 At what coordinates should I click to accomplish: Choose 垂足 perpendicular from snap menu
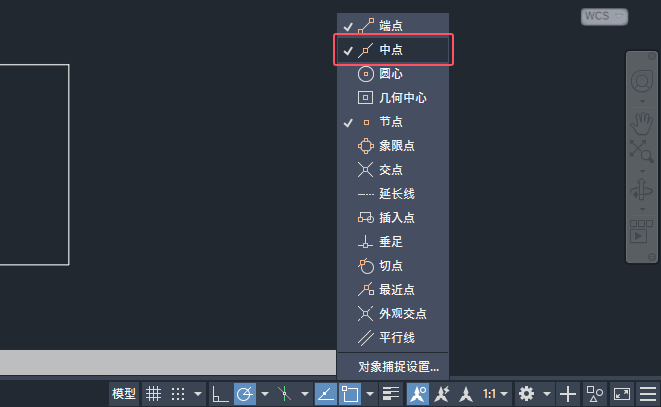tap(392, 242)
